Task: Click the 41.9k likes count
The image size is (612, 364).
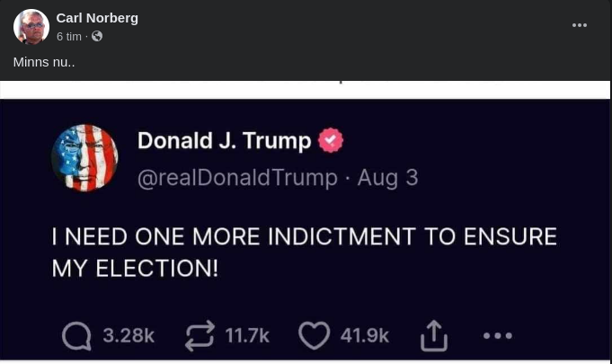Action: pos(365,335)
